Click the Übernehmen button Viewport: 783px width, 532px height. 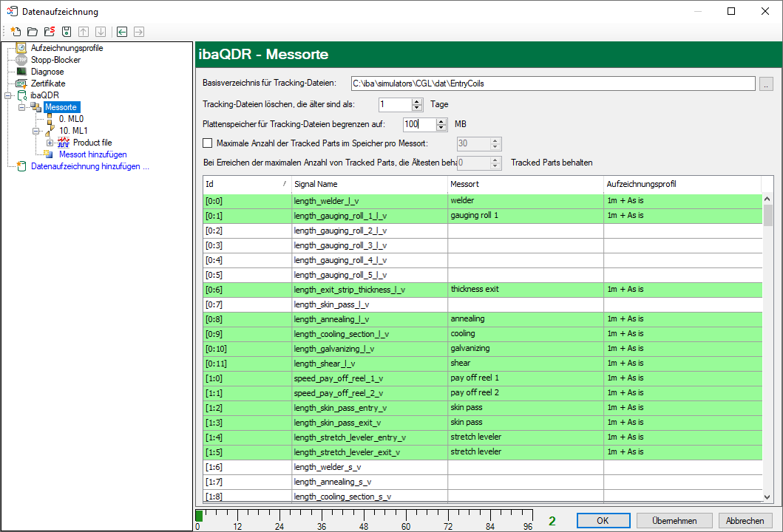point(674,520)
